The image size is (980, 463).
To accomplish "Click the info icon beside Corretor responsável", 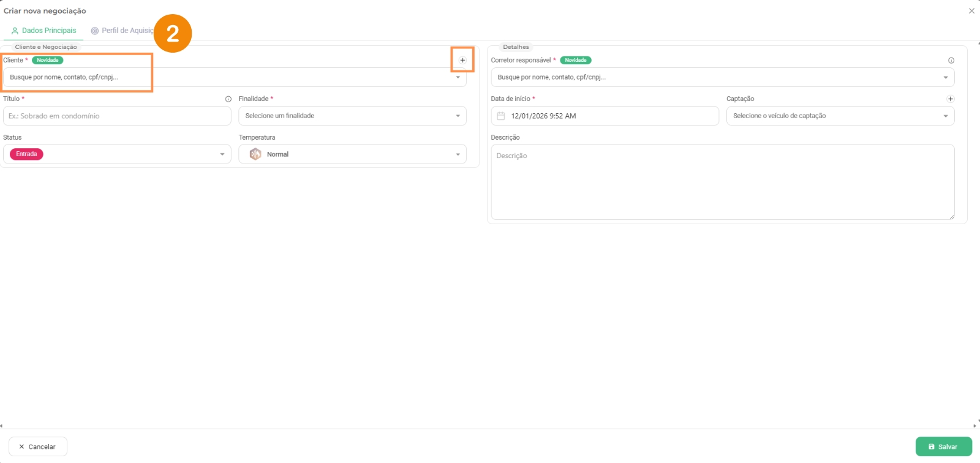I will [951, 61].
